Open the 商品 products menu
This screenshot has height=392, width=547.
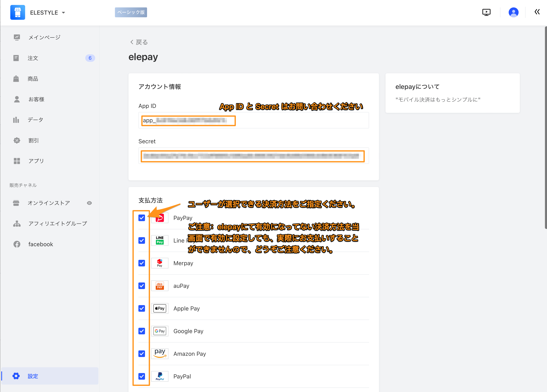click(33, 79)
